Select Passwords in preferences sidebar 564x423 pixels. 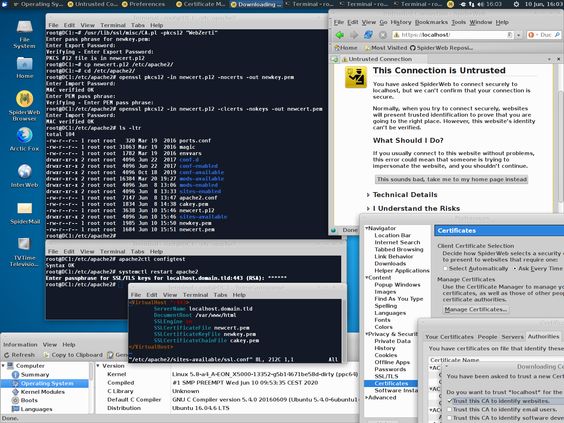(x=390, y=369)
